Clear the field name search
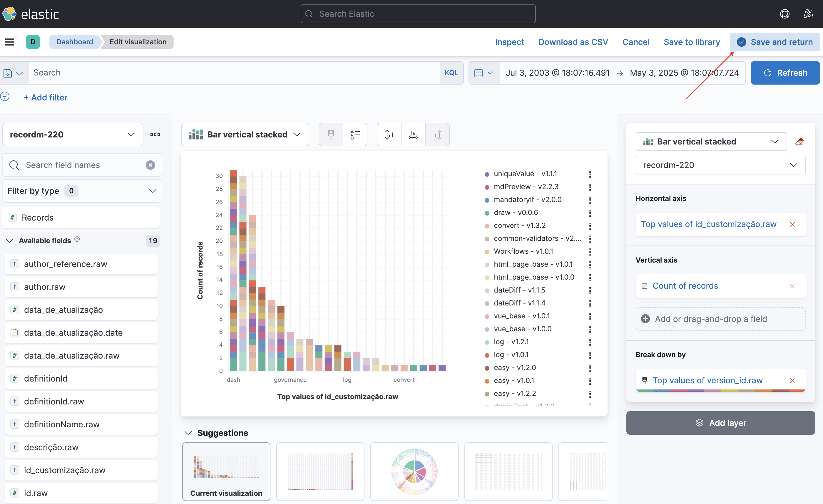This screenshot has height=504, width=823. [150, 165]
